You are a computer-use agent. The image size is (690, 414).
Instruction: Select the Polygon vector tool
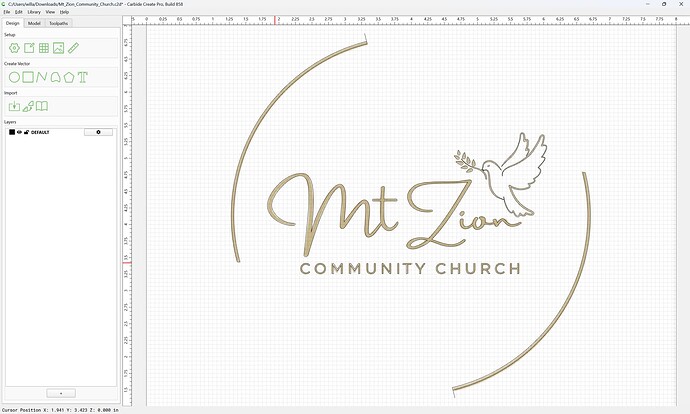[x=69, y=78]
